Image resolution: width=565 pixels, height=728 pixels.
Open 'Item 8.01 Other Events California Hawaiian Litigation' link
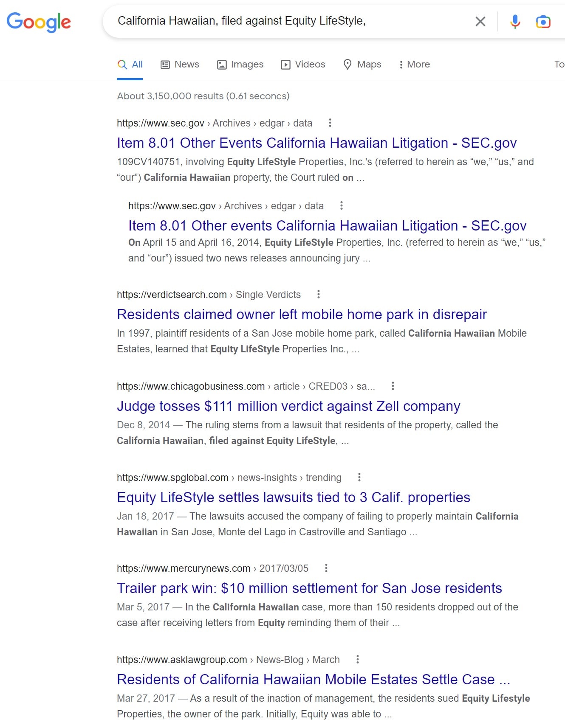coord(316,143)
